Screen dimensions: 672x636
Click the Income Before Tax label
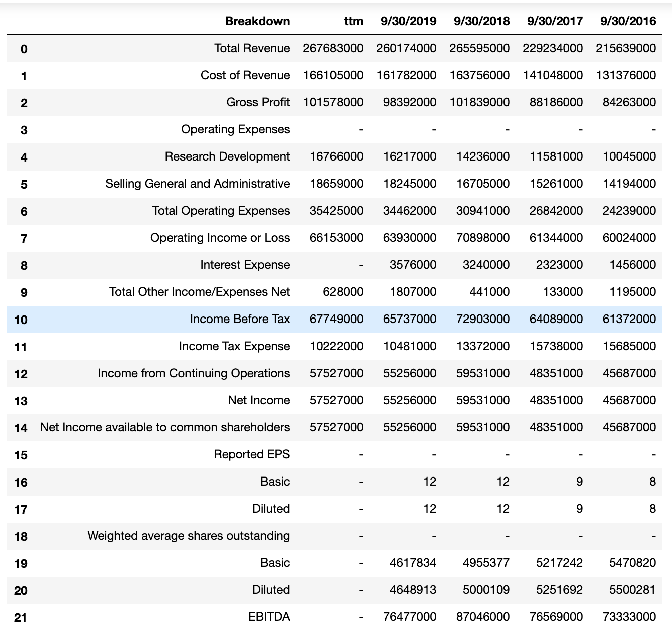(x=240, y=319)
